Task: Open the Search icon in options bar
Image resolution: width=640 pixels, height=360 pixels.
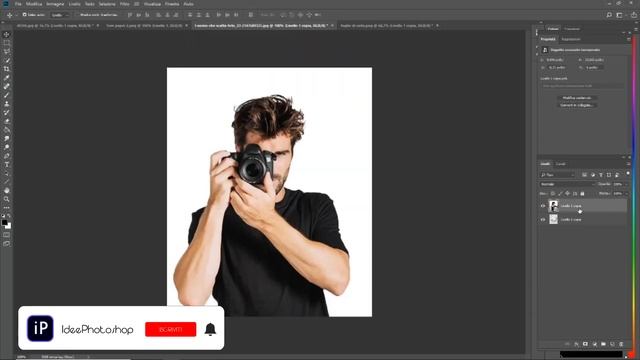Action: pyautogui.click(x=609, y=15)
